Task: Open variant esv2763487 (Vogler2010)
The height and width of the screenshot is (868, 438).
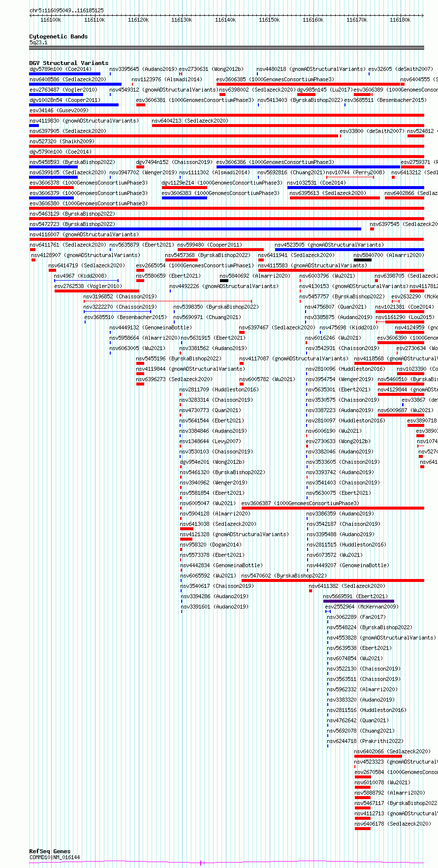Action: [63, 90]
